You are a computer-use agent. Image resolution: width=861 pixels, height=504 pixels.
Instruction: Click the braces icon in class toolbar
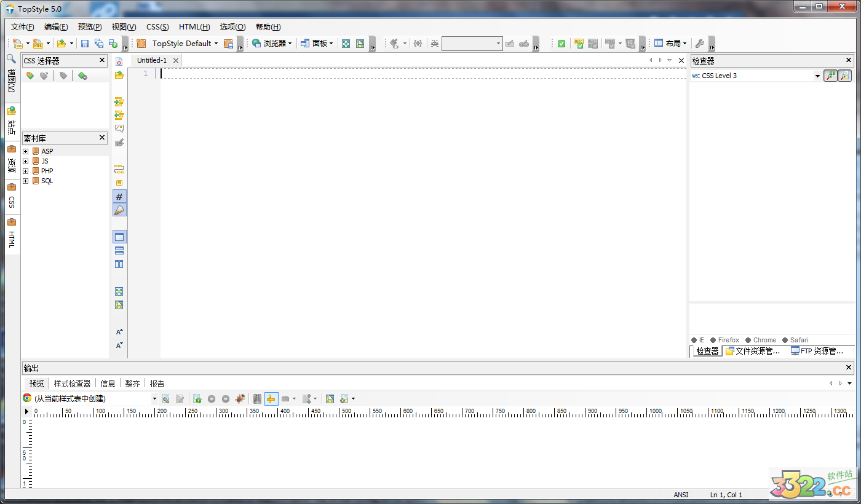(x=418, y=44)
